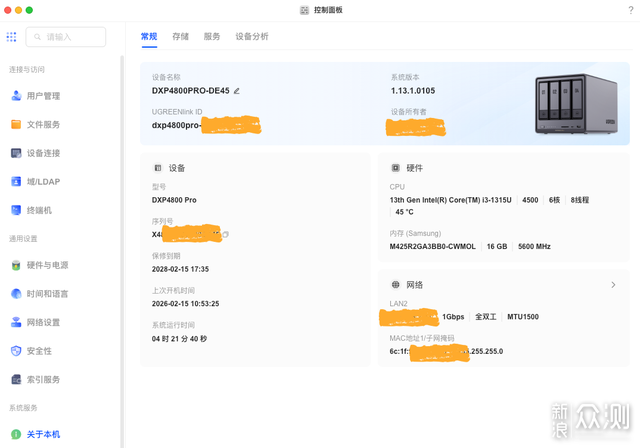Click 8线程 thread count
This screenshot has width=640, height=448.
(580, 200)
